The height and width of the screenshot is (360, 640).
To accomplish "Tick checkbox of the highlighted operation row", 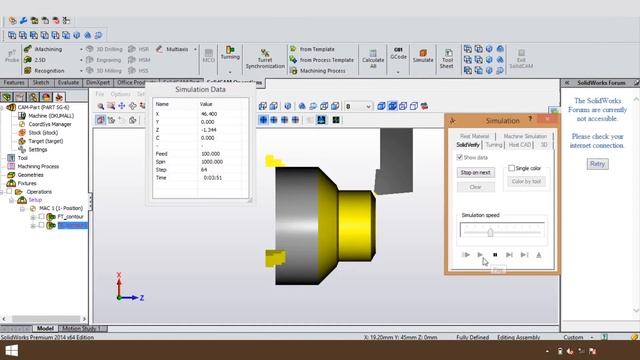I will pos(41,225).
